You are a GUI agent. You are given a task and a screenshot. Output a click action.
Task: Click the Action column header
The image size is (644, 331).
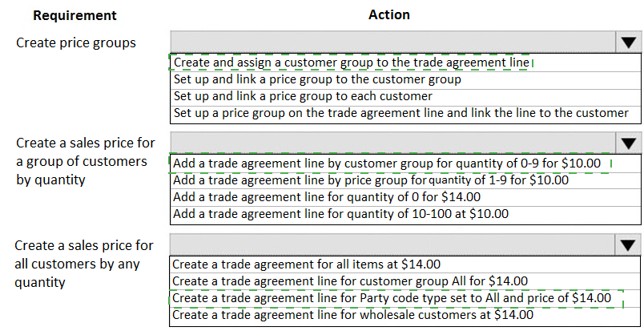coord(388,15)
